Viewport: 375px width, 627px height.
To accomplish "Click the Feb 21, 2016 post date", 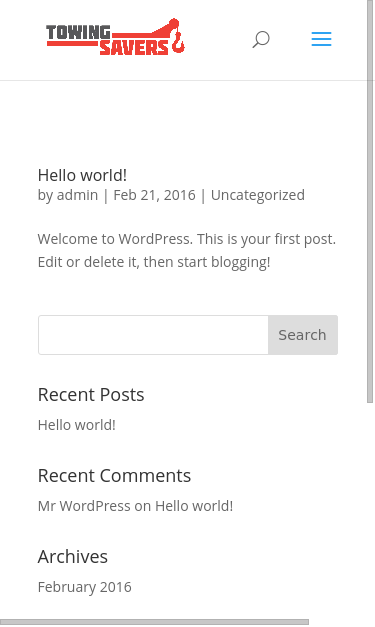I will pyautogui.click(x=154, y=195).
